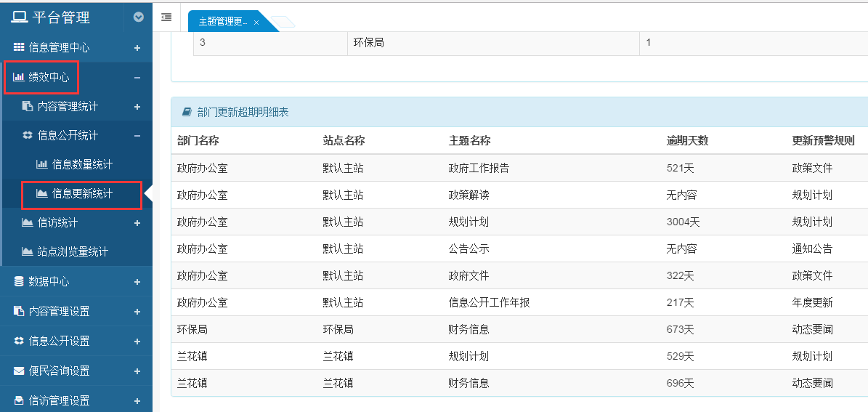Click the 信息管理中心 grid icon
Screen dimensions: 868x412
point(19,48)
